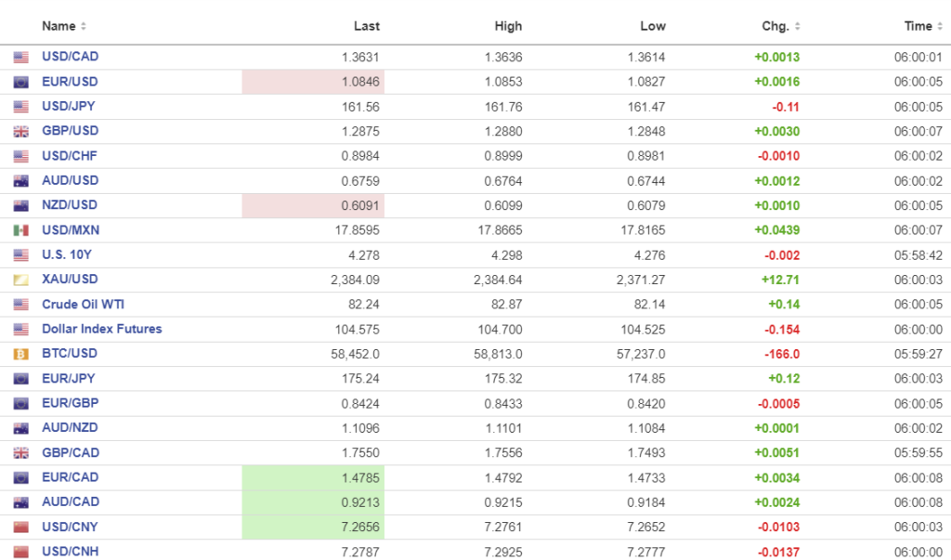Click the Mexico flag icon beside USD/MXN
This screenshot has width=951, height=560.
click(x=20, y=230)
